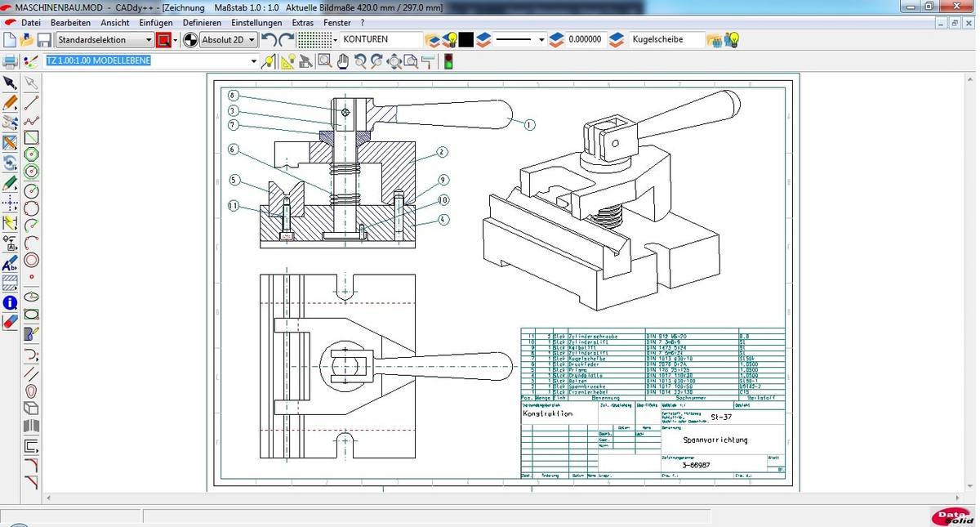
Task: Click the printer icon
Action: tap(11, 61)
